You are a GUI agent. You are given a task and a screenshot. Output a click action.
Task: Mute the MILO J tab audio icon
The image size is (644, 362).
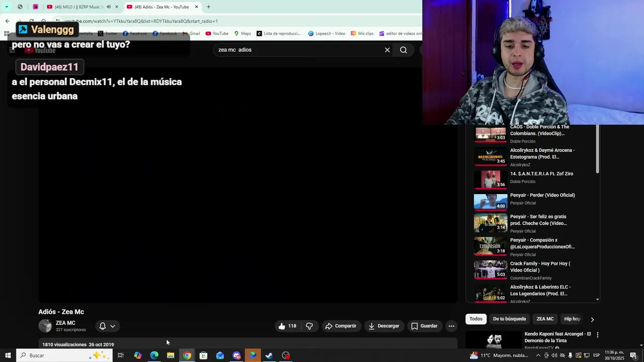point(109,7)
